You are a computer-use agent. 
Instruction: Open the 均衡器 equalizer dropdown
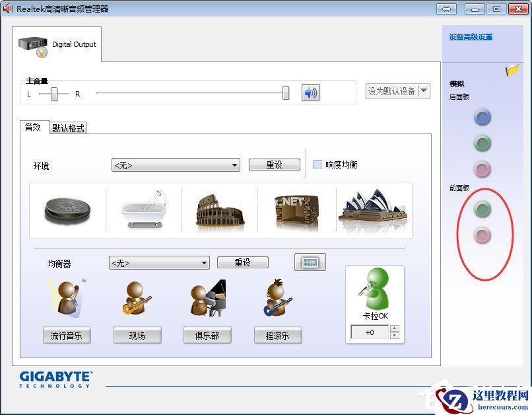coord(159,262)
